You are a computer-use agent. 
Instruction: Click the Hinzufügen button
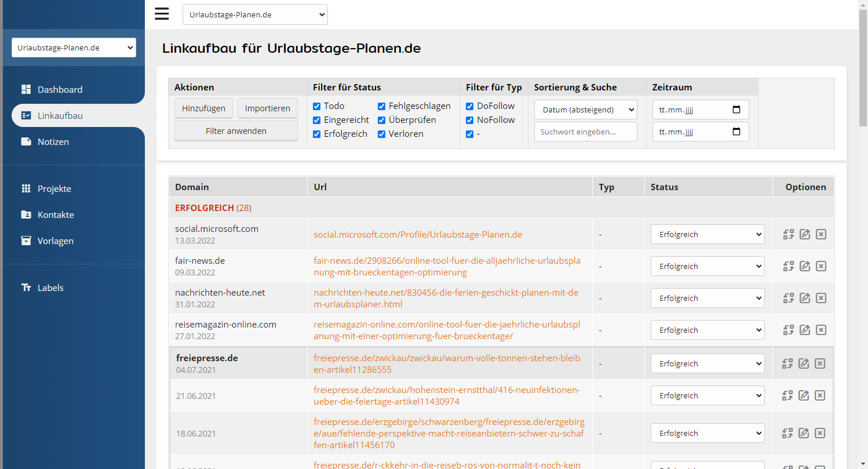tap(203, 108)
